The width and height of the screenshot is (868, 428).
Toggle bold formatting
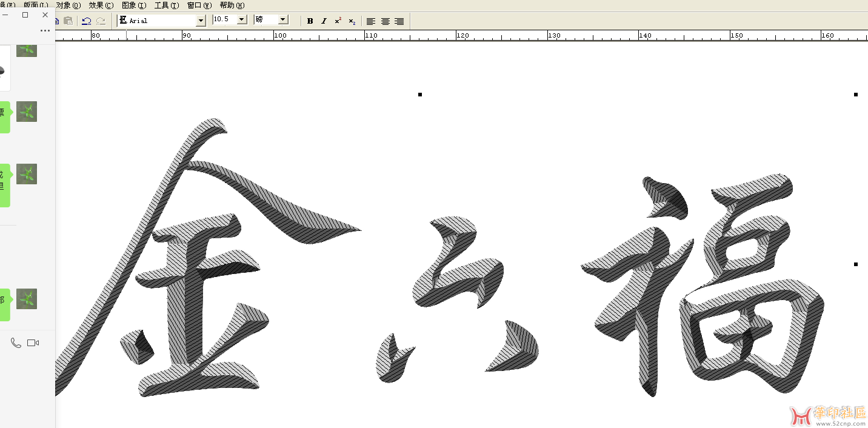(310, 21)
